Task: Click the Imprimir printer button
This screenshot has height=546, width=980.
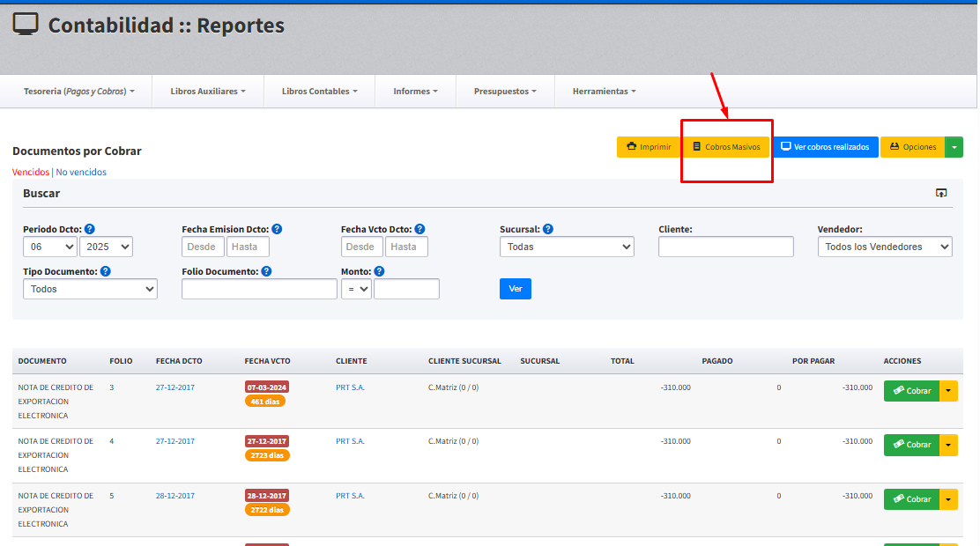Action: click(649, 147)
